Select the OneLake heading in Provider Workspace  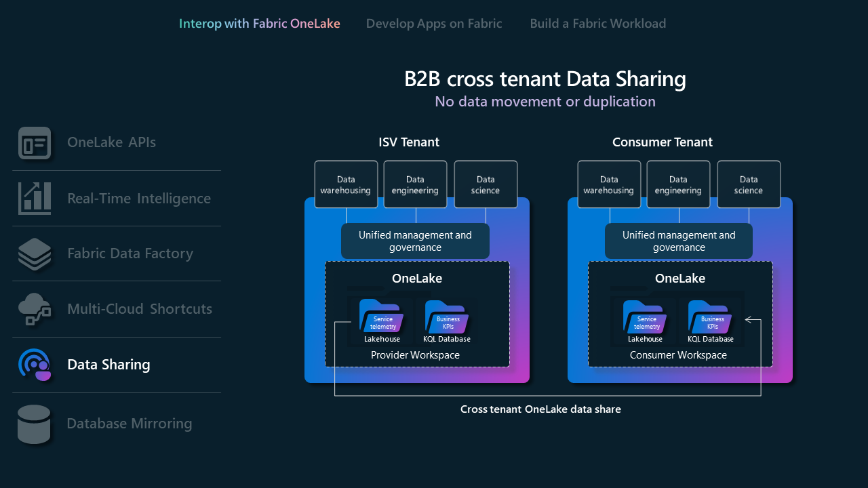(418, 278)
